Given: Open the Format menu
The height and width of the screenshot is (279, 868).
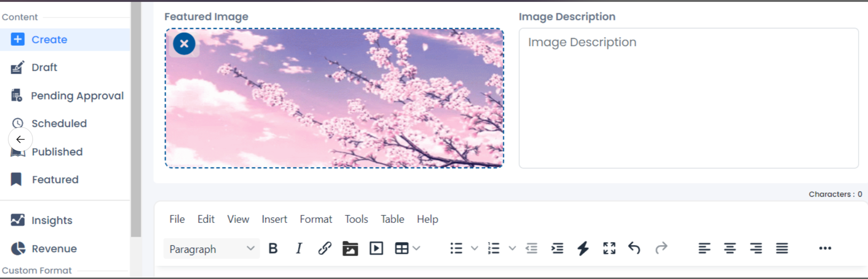Looking at the screenshot, I should pos(316,219).
